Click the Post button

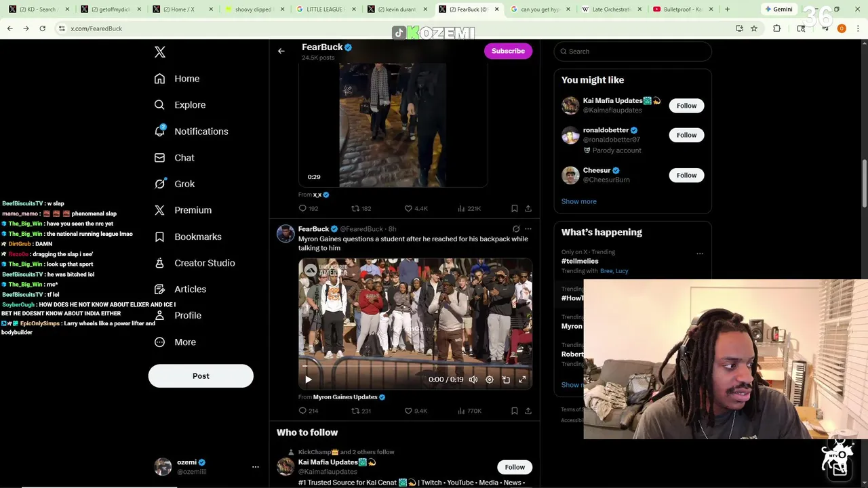pos(201,376)
